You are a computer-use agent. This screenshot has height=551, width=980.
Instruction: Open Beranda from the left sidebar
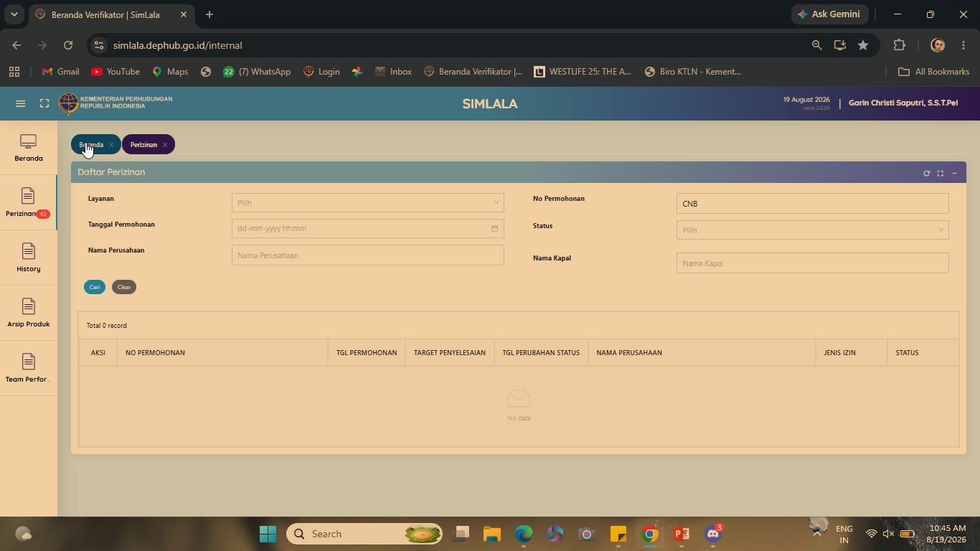[29, 148]
